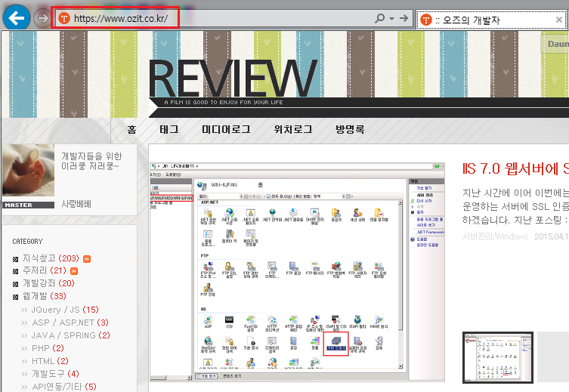Click the browser Forward arrow button
This screenshot has height=392, width=569.
(42, 18)
